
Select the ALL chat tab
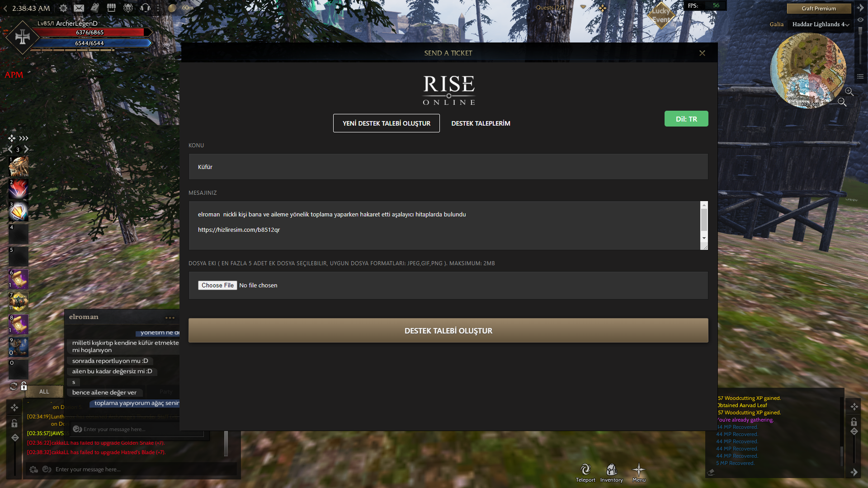pyautogui.click(x=44, y=392)
